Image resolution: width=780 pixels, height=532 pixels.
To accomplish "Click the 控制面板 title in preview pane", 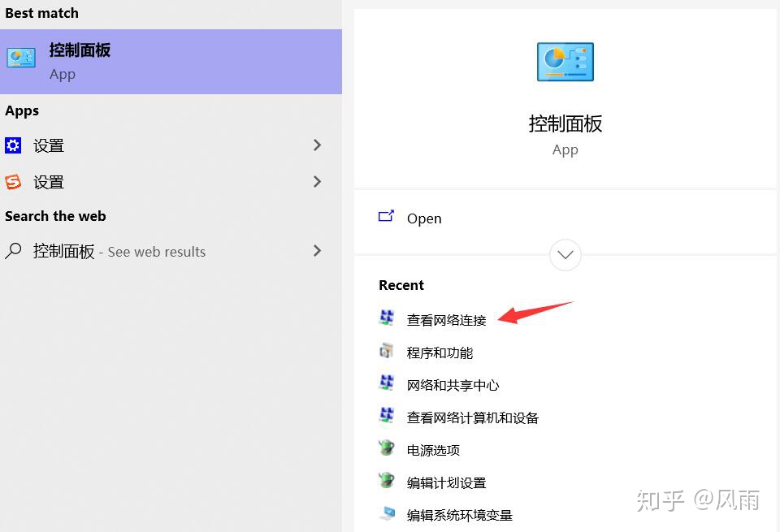I will click(565, 123).
